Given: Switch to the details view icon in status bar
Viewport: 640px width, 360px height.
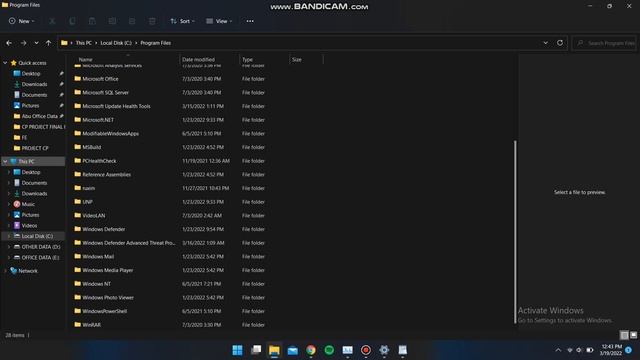Looking at the screenshot, I should [624, 335].
